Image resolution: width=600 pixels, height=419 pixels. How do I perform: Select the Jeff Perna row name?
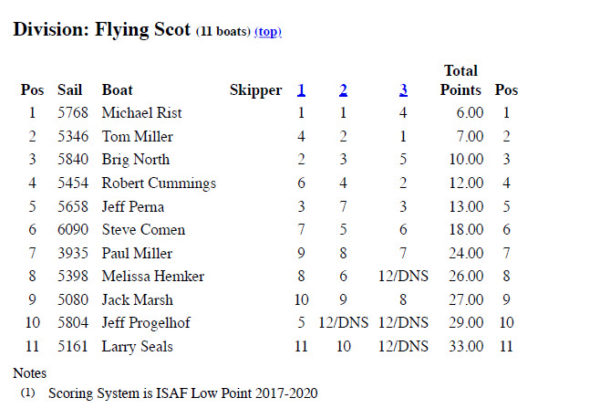(x=134, y=206)
